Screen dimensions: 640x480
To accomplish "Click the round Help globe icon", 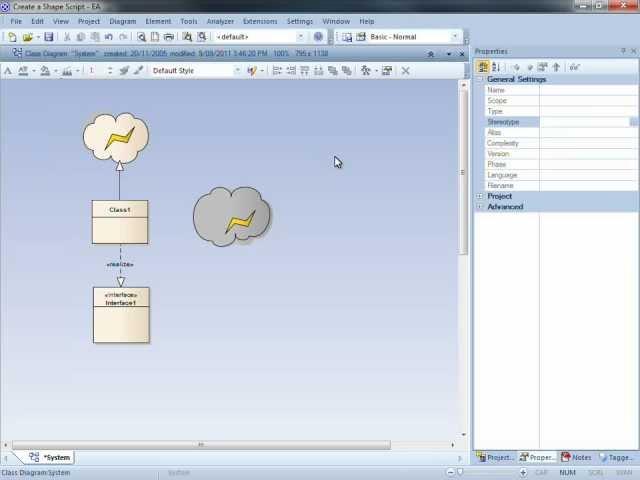I will [318, 37].
